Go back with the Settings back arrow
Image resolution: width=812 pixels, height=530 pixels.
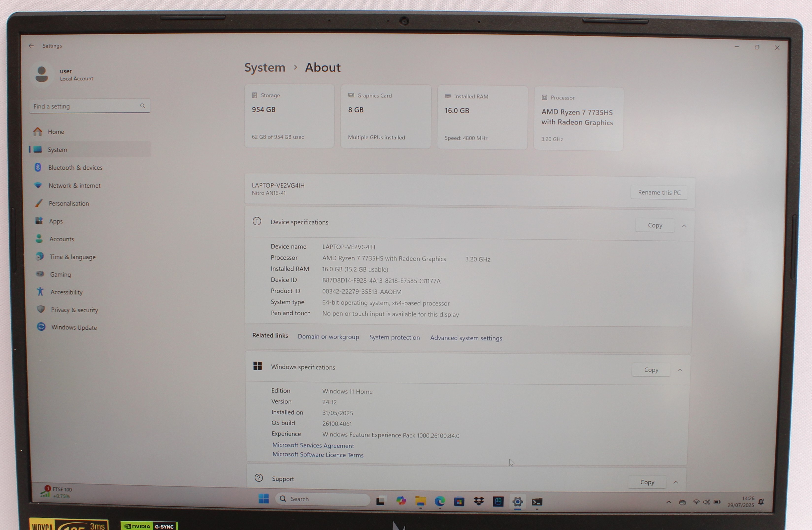[x=31, y=46]
